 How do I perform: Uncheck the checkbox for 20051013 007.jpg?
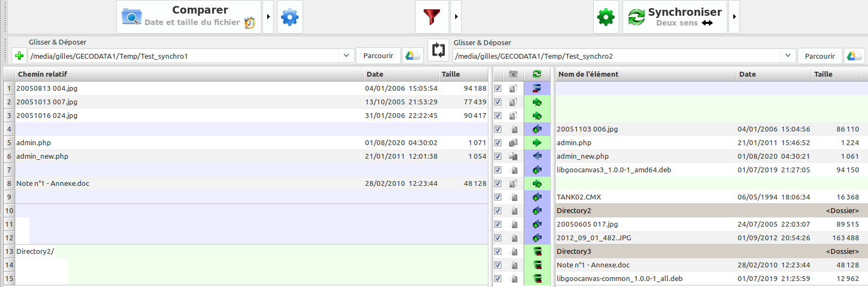click(x=498, y=102)
